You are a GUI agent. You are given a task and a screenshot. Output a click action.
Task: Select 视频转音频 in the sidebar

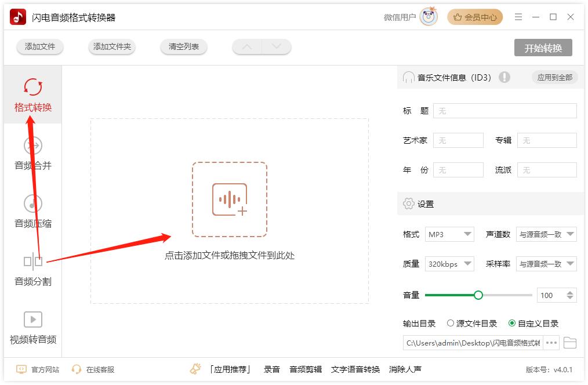tap(33, 328)
